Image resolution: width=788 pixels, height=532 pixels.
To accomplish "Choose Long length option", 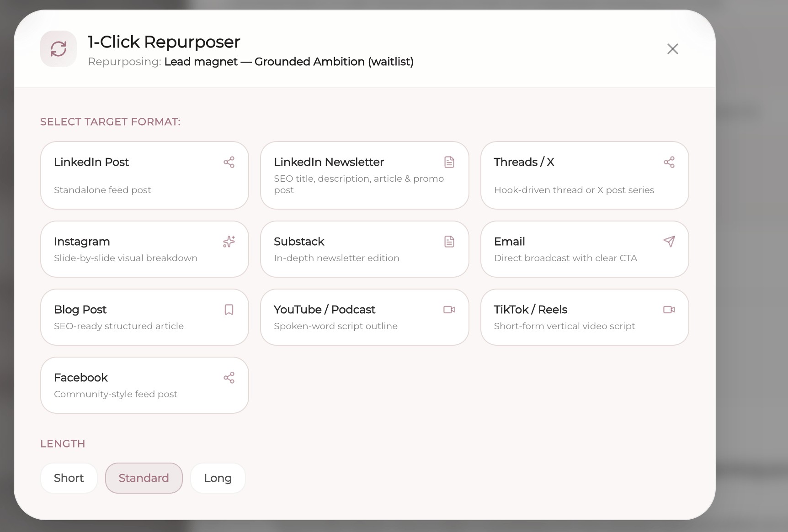I will click(218, 478).
